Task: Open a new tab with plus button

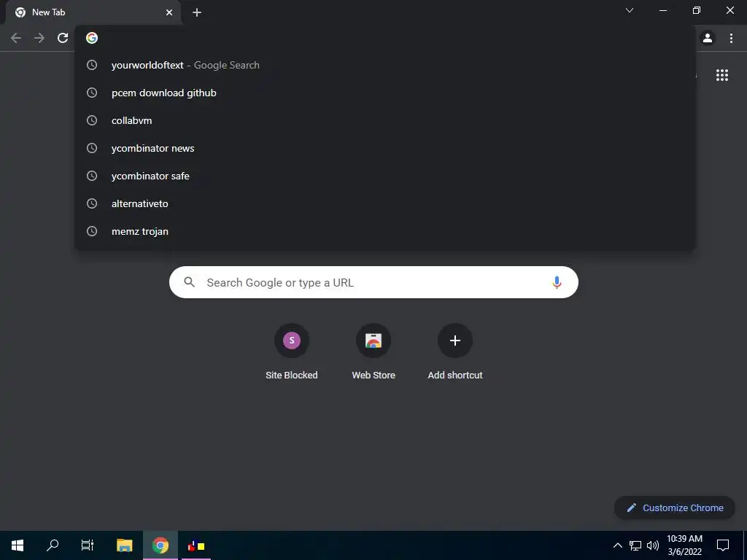Action: pos(197,12)
